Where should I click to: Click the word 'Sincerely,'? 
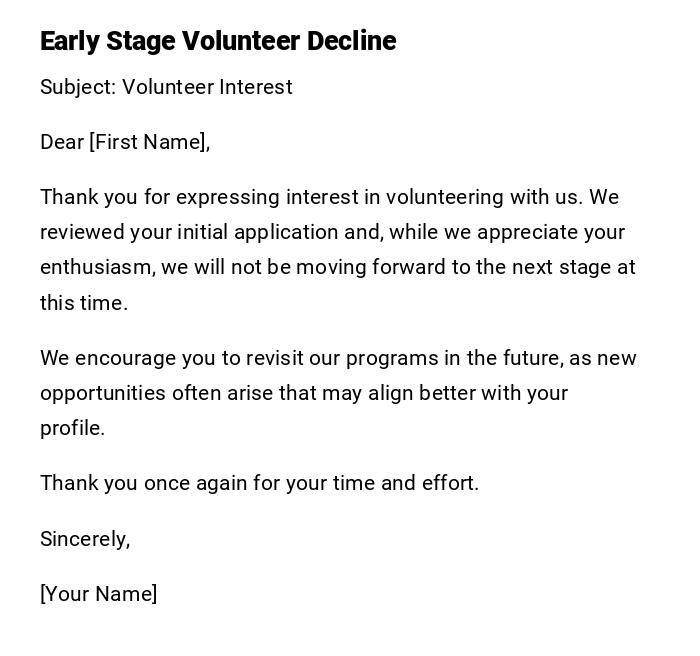tap(85, 539)
